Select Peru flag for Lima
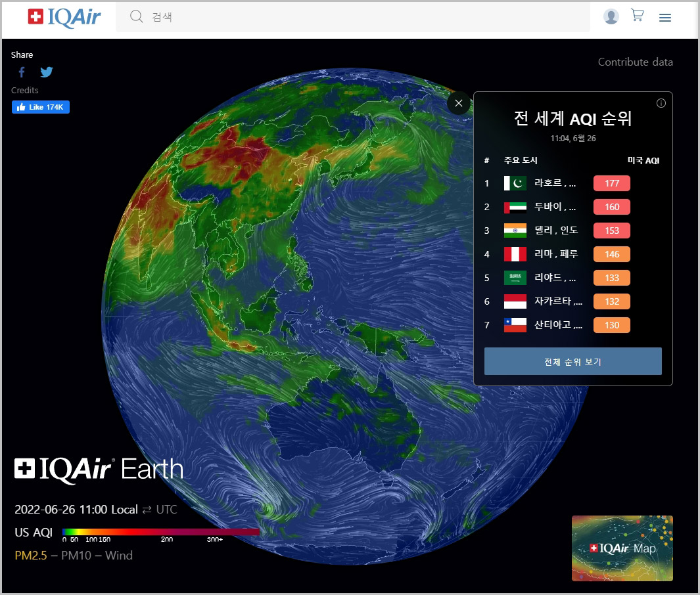The height and width of the screenshot is (595, 700). [x=515, y=254]
